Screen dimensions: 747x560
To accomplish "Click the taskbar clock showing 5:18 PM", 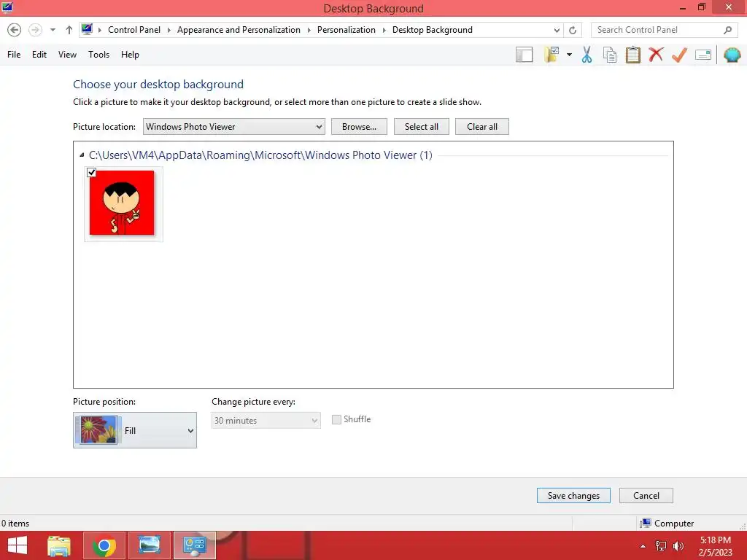I will tap(715, 546).
